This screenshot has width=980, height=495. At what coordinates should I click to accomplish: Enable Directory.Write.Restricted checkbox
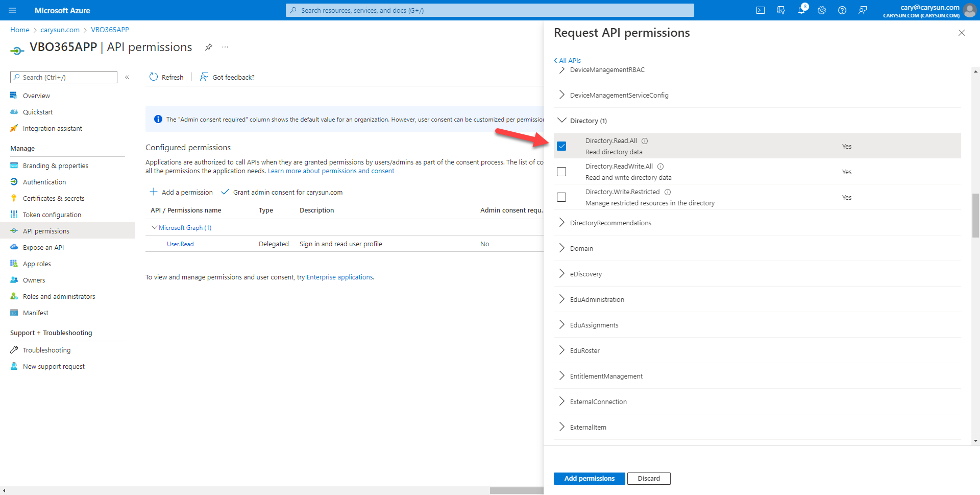pos(561,197)
